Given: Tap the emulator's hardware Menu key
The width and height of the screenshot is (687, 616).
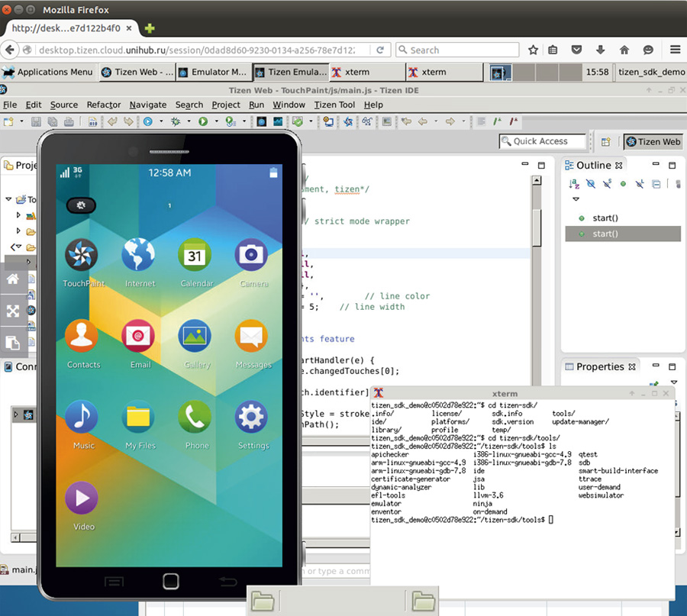Looking at the screenshot, I should click(x=114, y=582).
